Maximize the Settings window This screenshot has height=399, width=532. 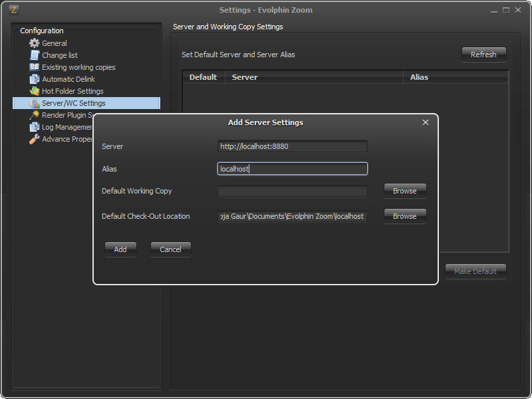(506, 10)
